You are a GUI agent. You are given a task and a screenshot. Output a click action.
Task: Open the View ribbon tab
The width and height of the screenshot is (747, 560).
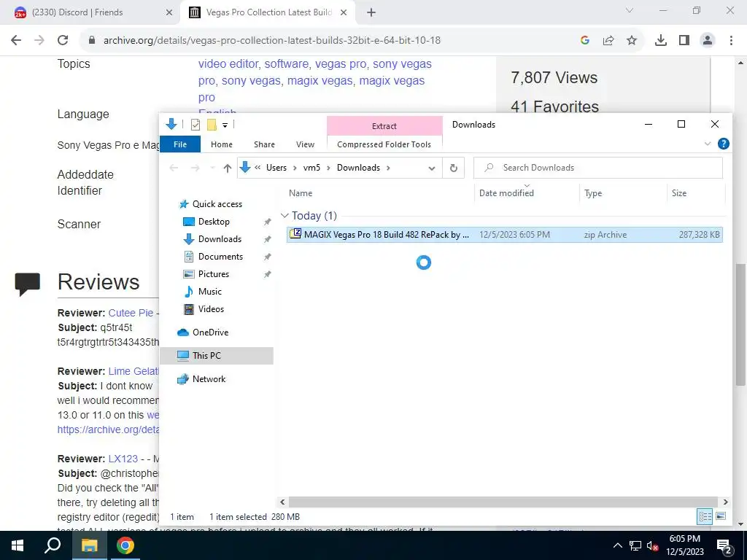coord(305,144)
